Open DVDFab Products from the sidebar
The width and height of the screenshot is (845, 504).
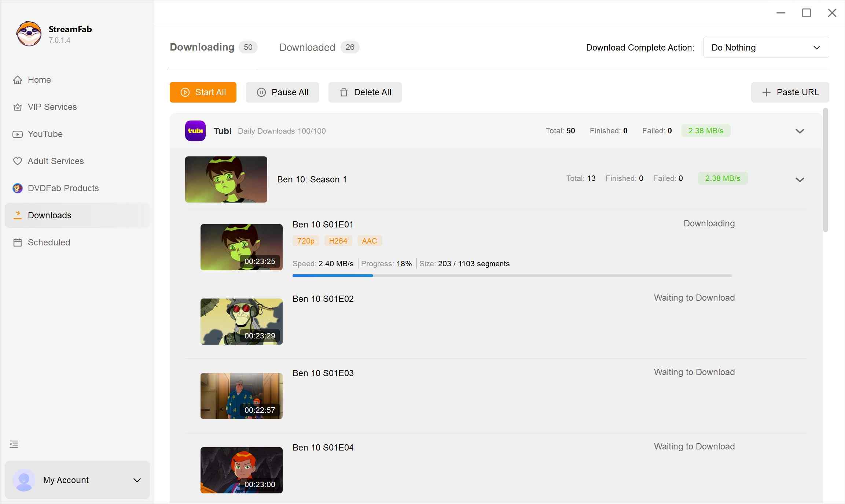[x=63, y=188]
